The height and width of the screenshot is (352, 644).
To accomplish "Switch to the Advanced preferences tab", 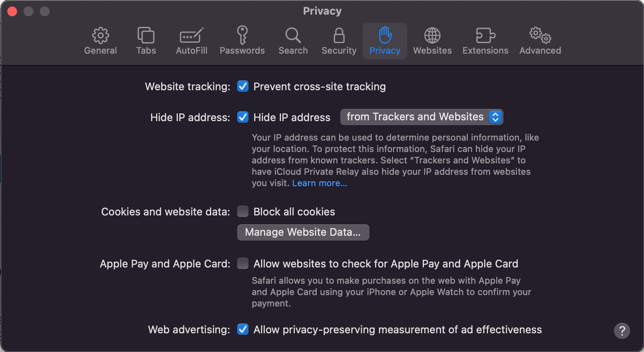I will pos(540,41).
